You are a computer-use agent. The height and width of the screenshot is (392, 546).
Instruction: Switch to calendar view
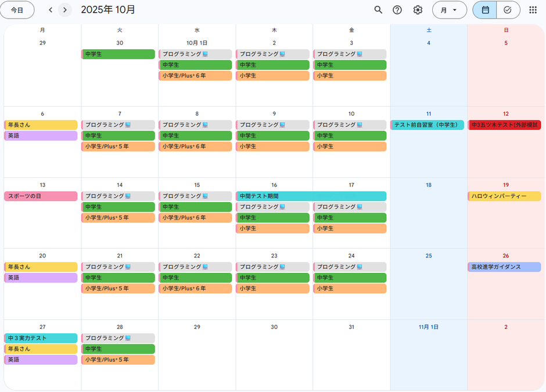[x=484, y=10]
